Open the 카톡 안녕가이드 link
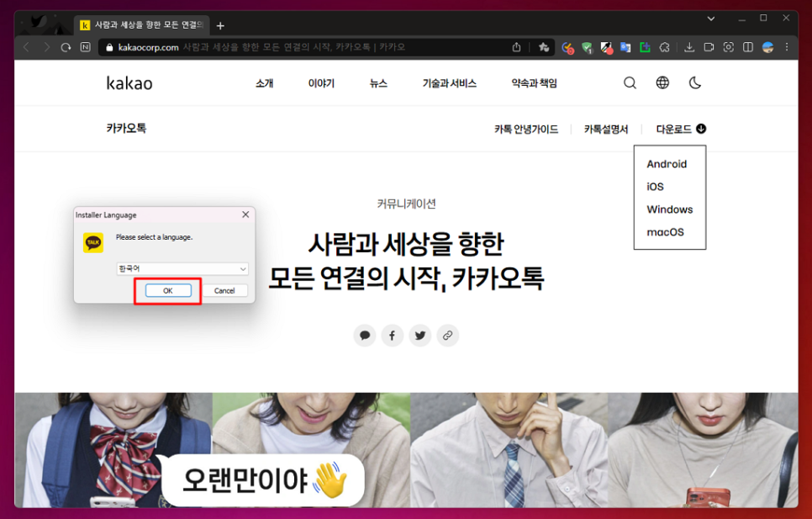Image resolution: width=812 pixels, height=519 pixels. click(x=526, y=129)
